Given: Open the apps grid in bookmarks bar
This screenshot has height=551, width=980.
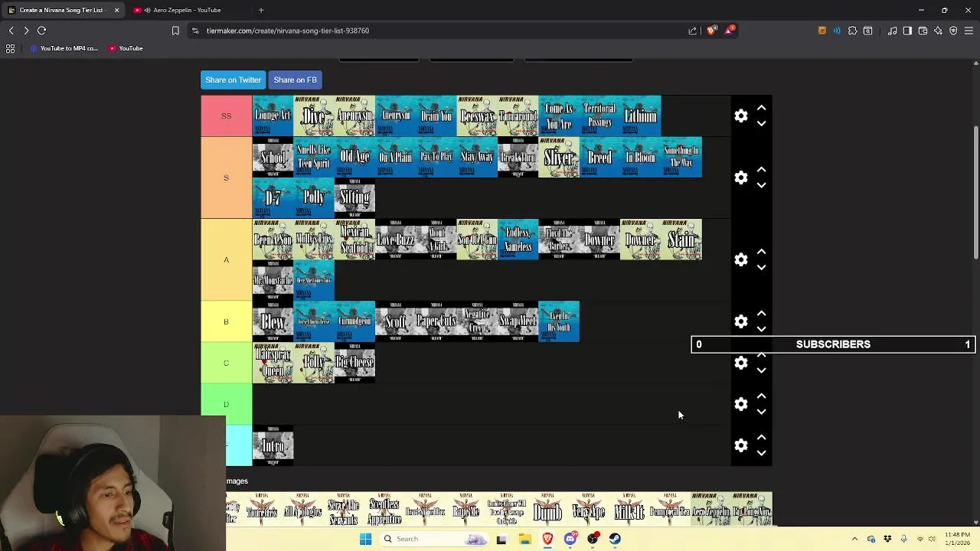Looking at the screenshot, I should (10, 48).
